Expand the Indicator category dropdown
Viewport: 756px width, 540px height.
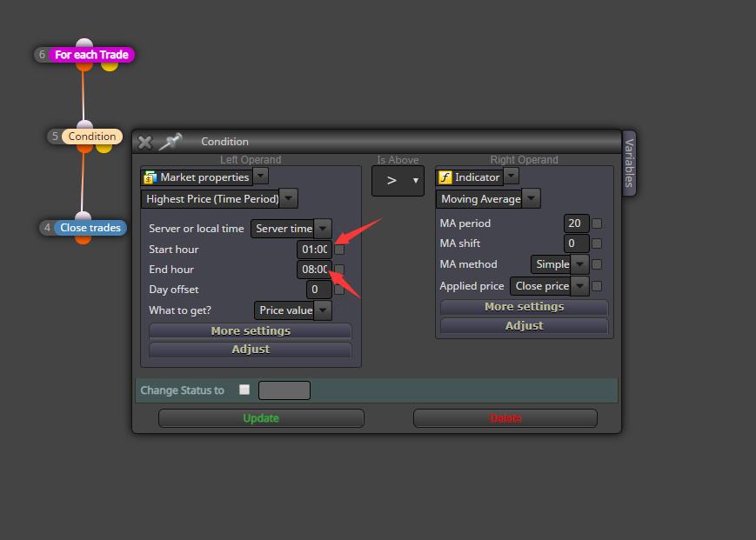[x=511, y=177]
